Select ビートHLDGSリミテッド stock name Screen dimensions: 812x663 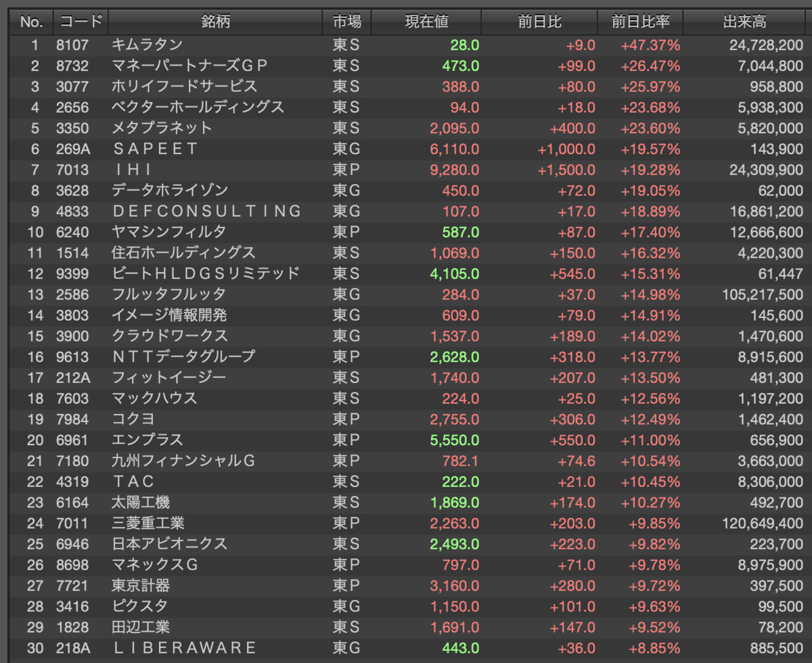206,273
